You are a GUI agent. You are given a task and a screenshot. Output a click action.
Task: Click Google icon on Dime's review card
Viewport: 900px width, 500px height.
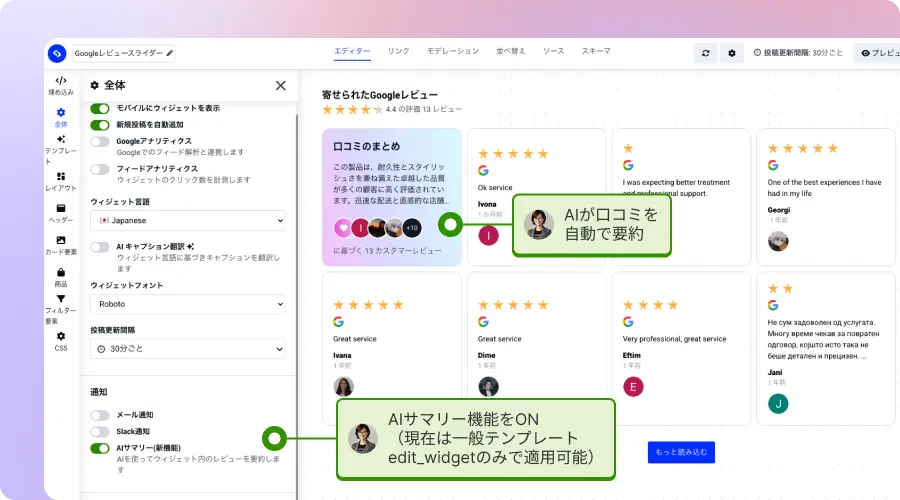(483, 322)
